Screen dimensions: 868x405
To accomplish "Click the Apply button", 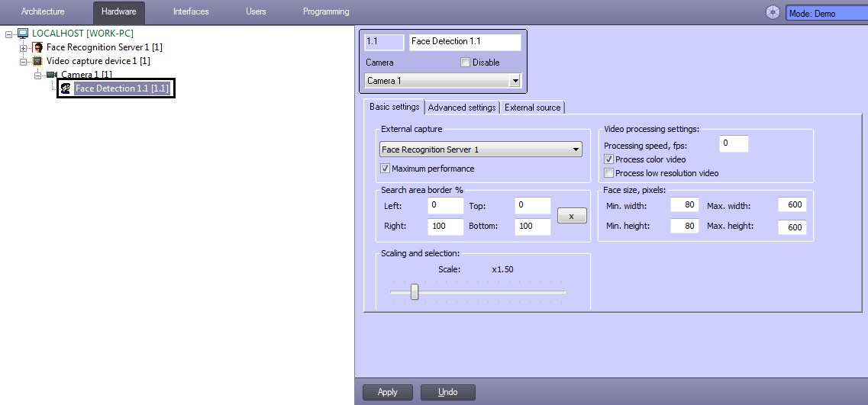I will 387,392.
